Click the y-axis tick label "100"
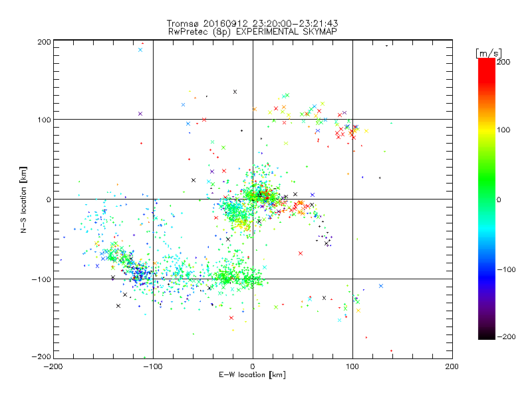This screenshot has width=532, height=399. [44, 120]
